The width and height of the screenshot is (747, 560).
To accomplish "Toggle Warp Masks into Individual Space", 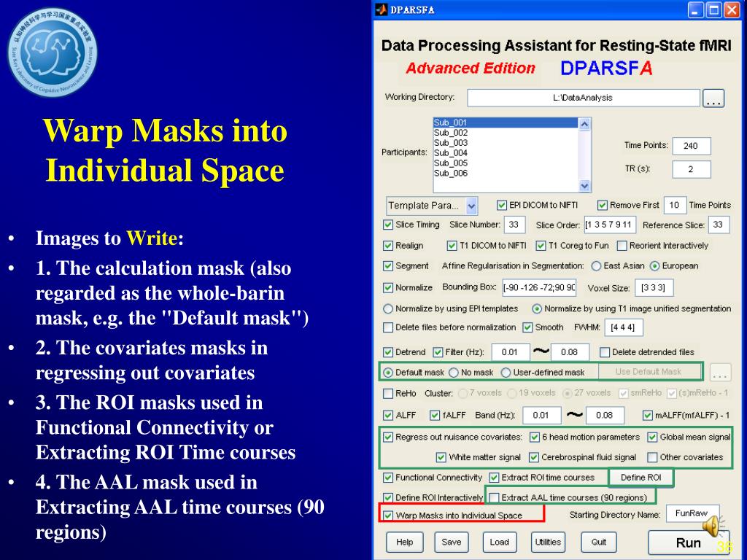I will coord(388,516).
